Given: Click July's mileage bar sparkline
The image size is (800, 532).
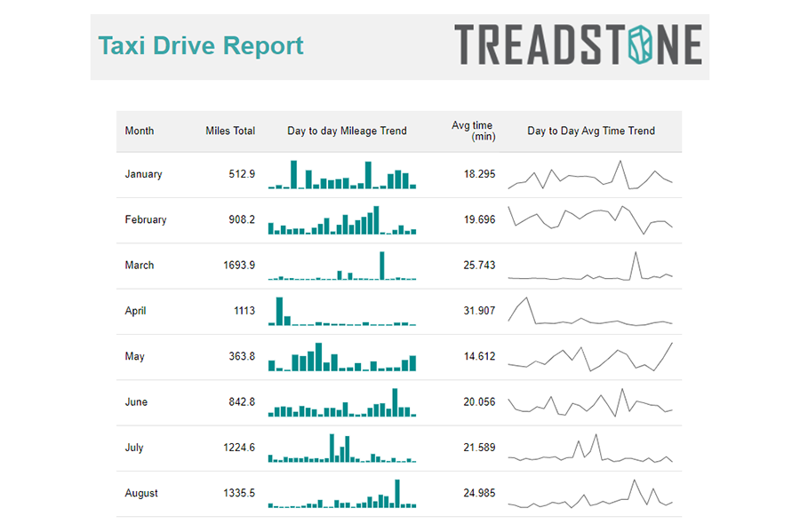Looking at the screenshot, I should [342, 448].
